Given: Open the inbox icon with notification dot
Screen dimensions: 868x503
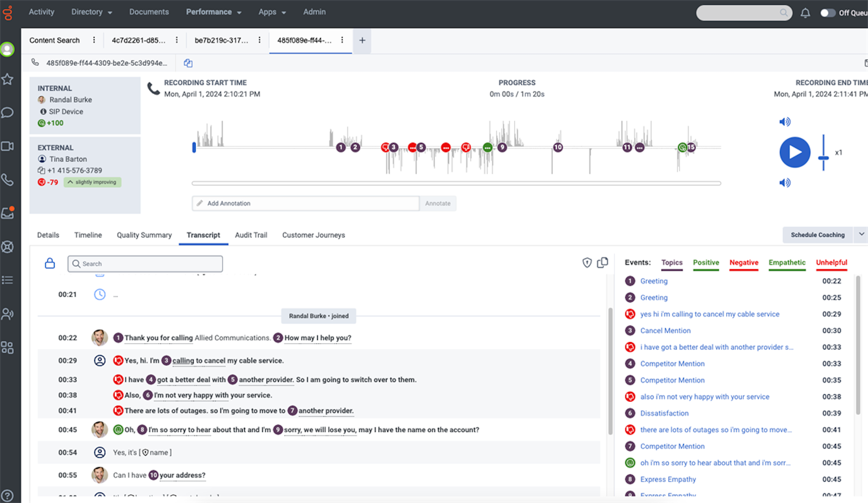Looking at the screenshot, I should click(8, 212).
